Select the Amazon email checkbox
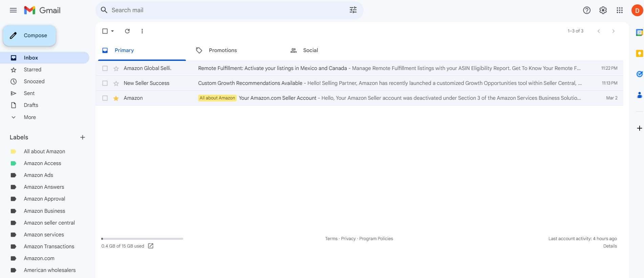 pyautogui.click(x=105, y=98)
